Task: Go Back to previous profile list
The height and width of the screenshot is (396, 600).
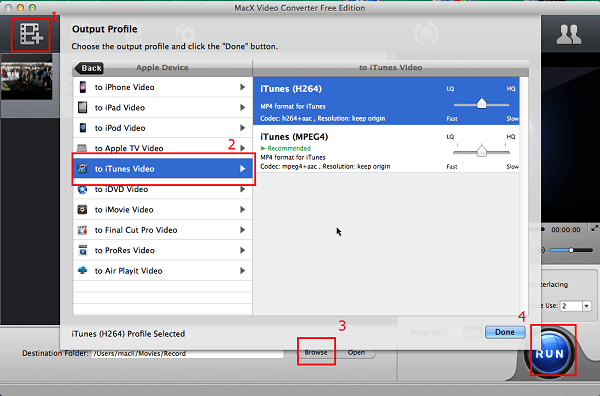Action: tap(90, 68)
